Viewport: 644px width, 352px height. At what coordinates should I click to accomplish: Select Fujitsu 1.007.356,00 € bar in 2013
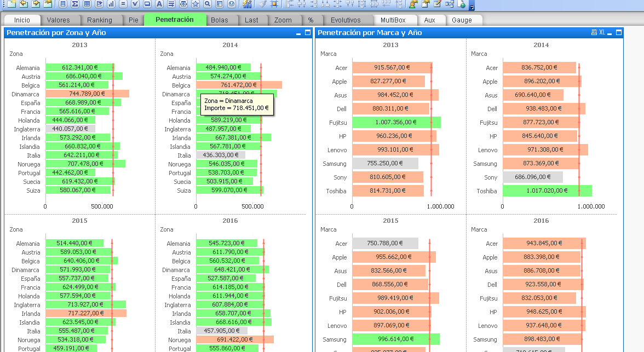(x=396, y=122)
